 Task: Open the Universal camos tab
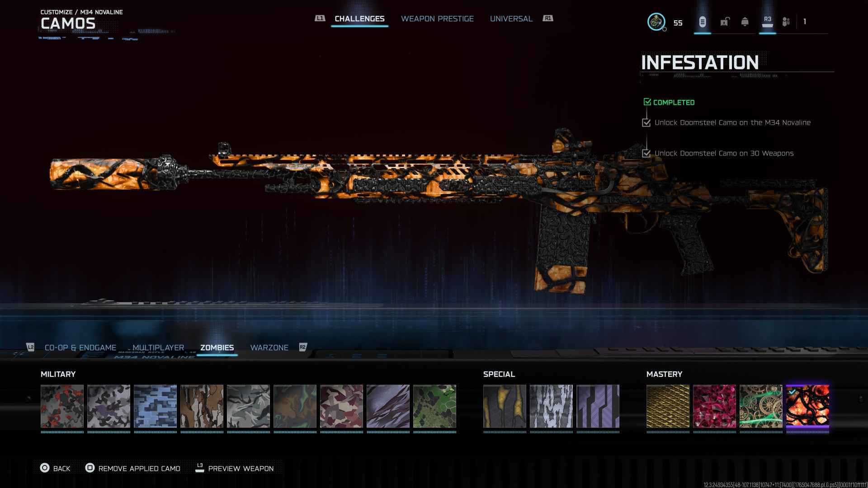click(511, 19)
